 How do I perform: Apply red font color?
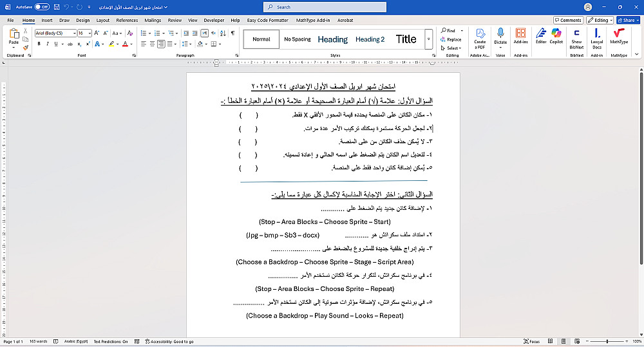(126, 44)
